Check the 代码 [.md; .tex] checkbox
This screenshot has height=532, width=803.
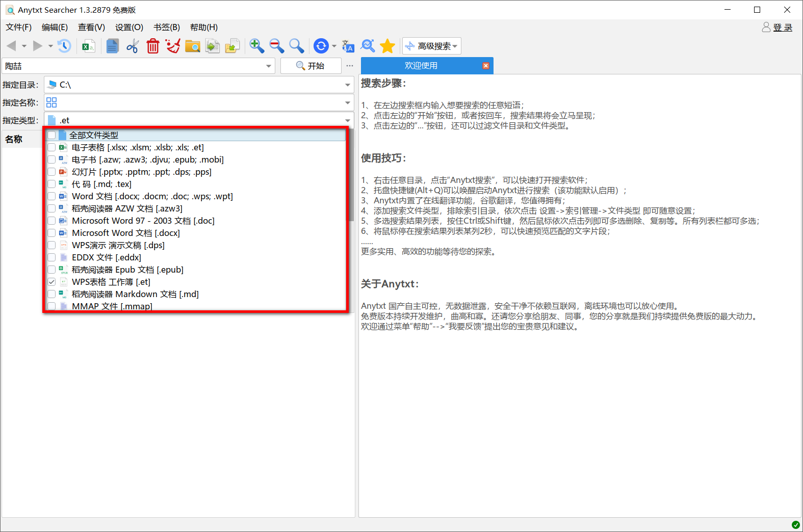click(x=51, y=184)
